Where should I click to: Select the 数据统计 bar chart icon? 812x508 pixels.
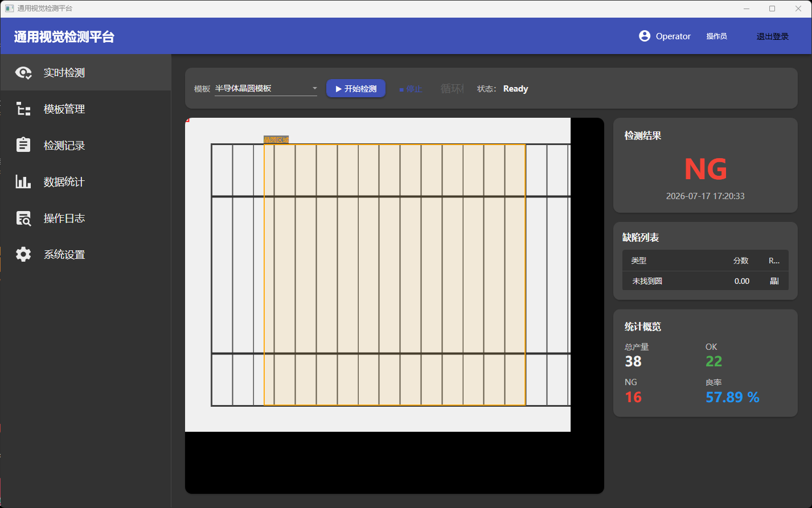[23, 182]
